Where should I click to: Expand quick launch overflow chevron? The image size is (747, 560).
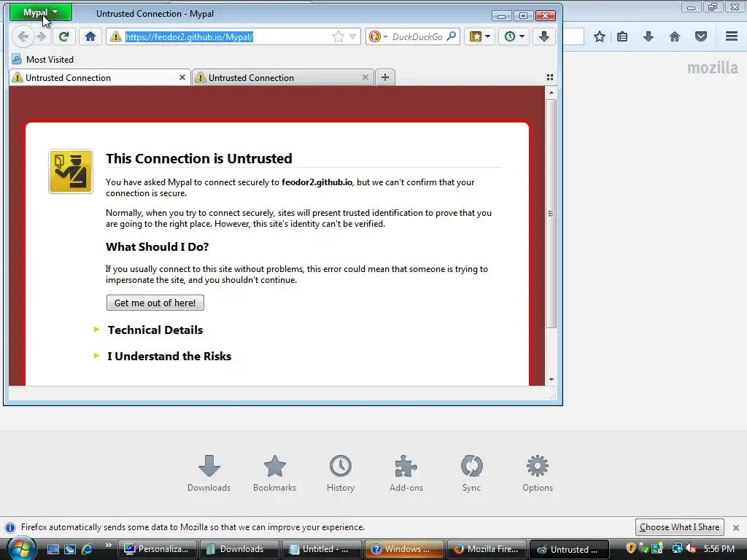tap(108, 545)
